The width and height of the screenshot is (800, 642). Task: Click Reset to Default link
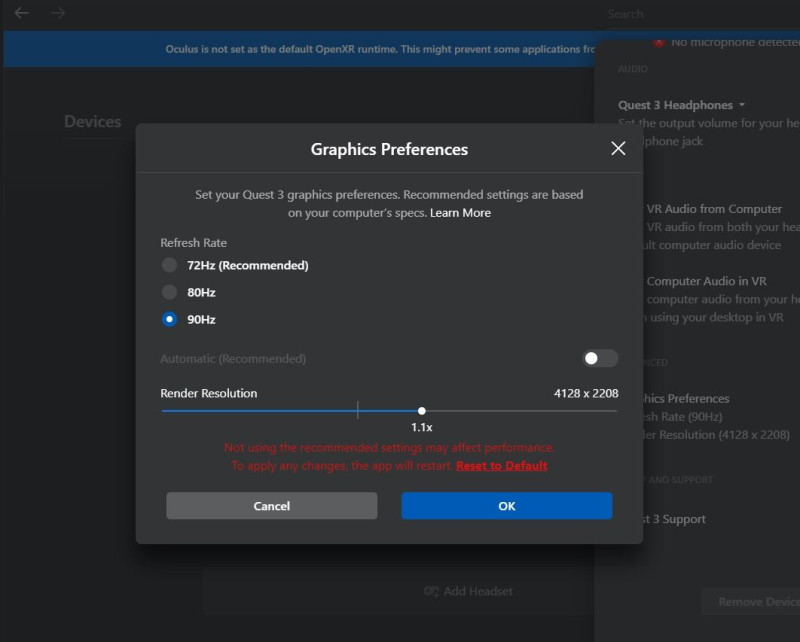(x=502, y=465)
